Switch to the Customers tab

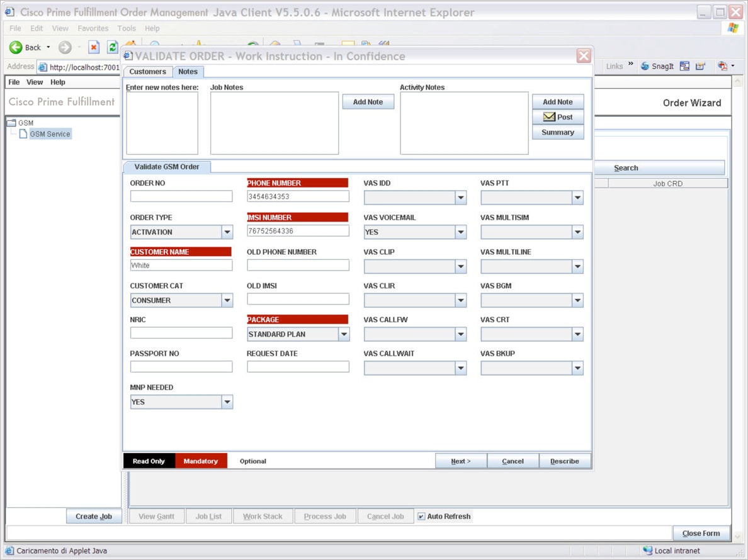[x=148, y=72]
